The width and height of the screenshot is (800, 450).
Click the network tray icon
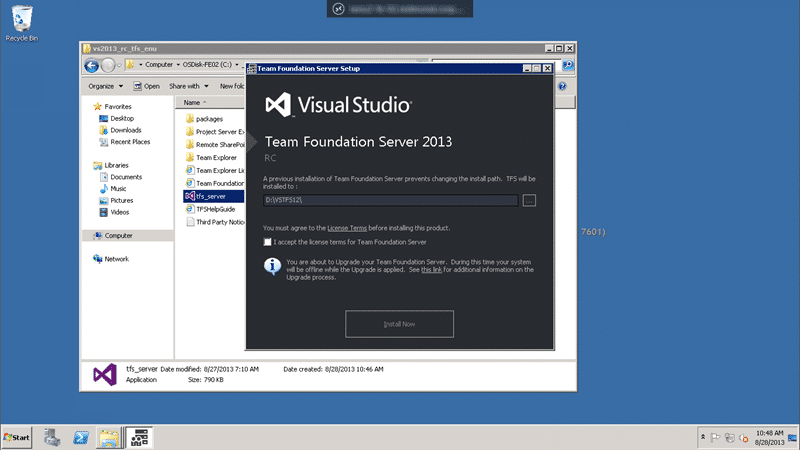click(x=730, y=438)
